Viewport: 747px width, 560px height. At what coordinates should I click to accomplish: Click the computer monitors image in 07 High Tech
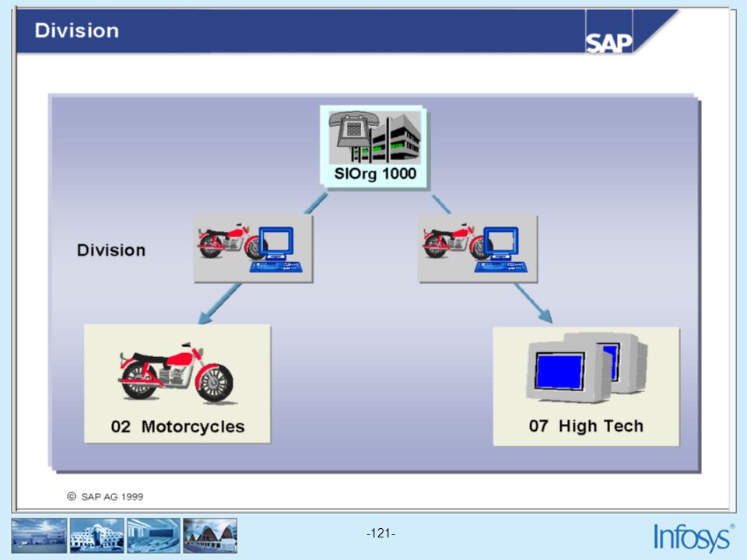587,368
